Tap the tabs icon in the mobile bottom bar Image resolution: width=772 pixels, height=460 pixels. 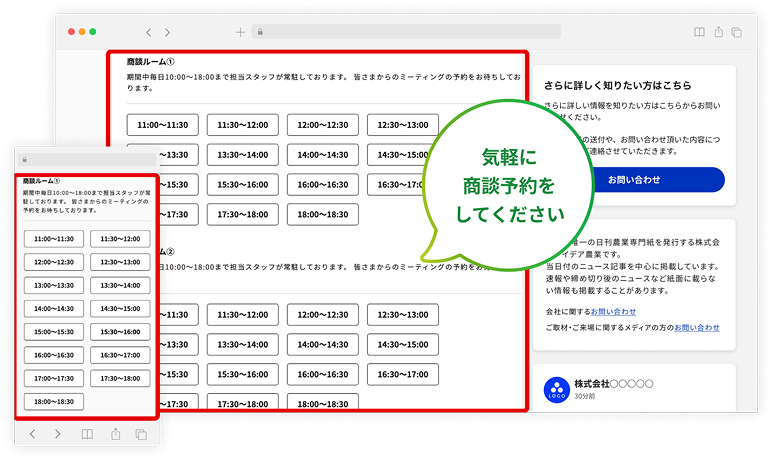pos(141,433)
